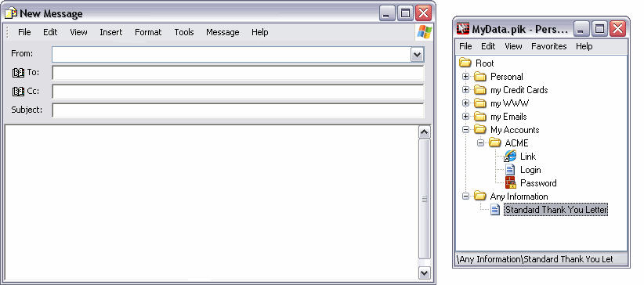The height and width of the screenshot is (285, 644).
Task: Click the To recipients field
Action: pyautogui.click(x=238, y=73)
